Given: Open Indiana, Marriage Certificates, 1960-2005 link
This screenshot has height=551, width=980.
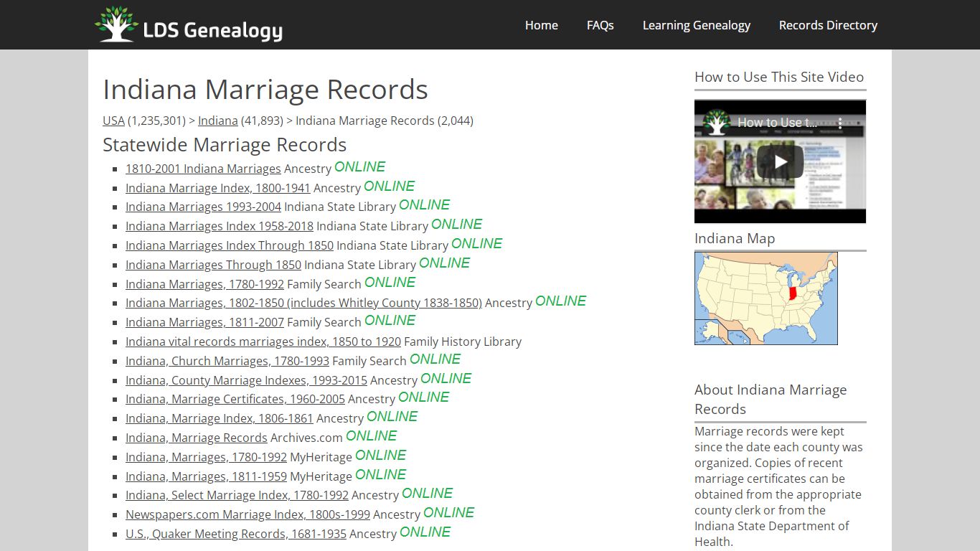Looking at the screenshot, I should coord(235,399).
